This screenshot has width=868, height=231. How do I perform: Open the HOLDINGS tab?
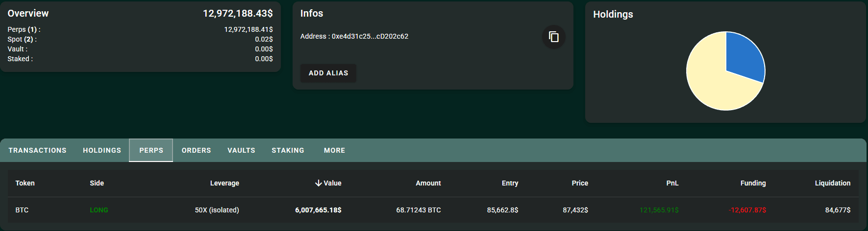tap(102, 150)
